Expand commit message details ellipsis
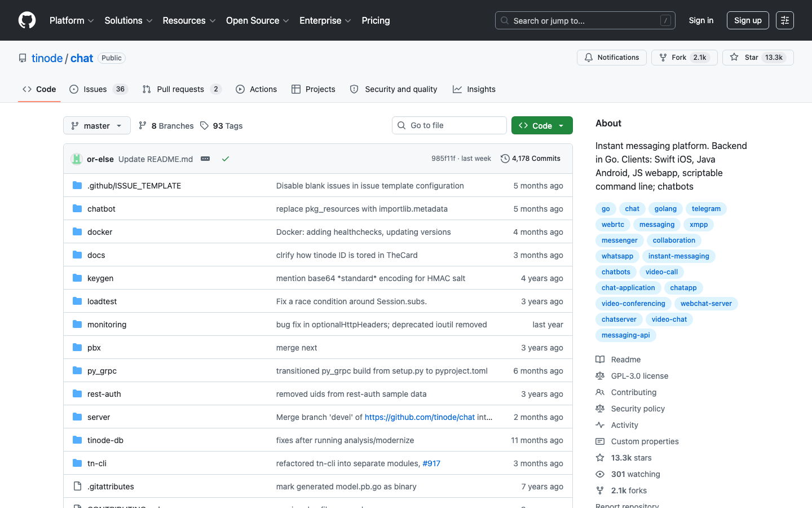Screen dimensions: 812x508 pyautogui.click(x=205, y=159)
